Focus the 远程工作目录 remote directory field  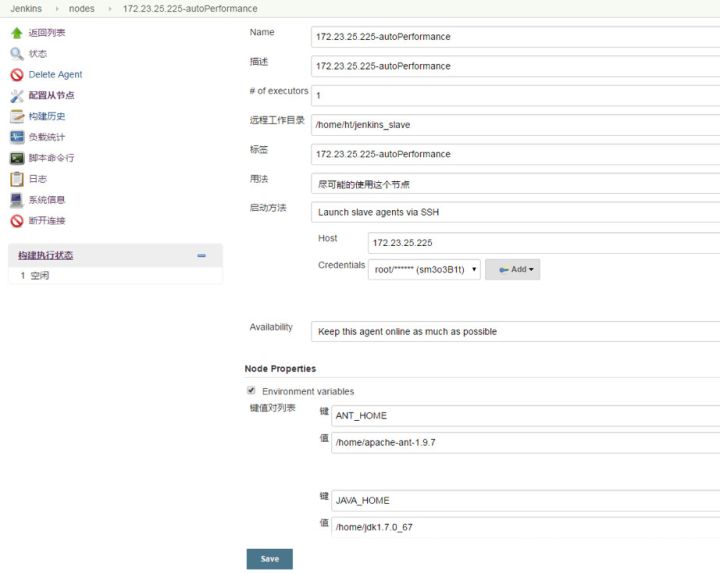pyautogui.click(x=515, y=125)
